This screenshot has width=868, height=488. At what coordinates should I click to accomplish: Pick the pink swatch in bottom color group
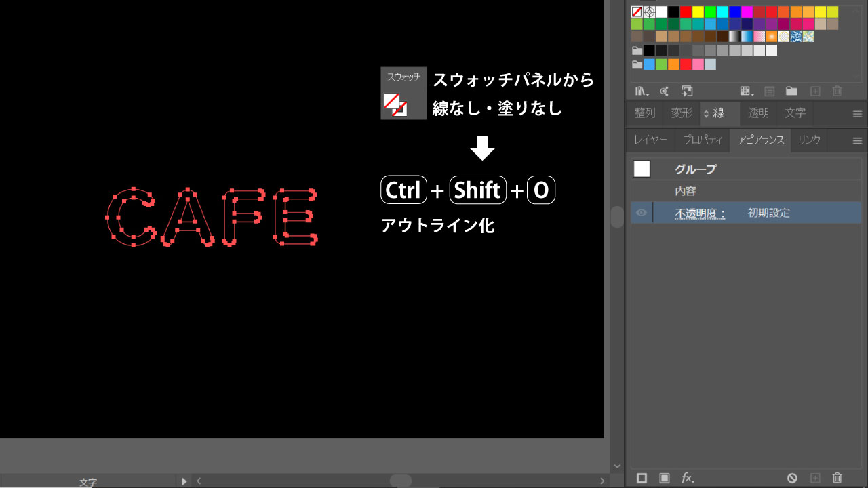click(x=698, y=64)
